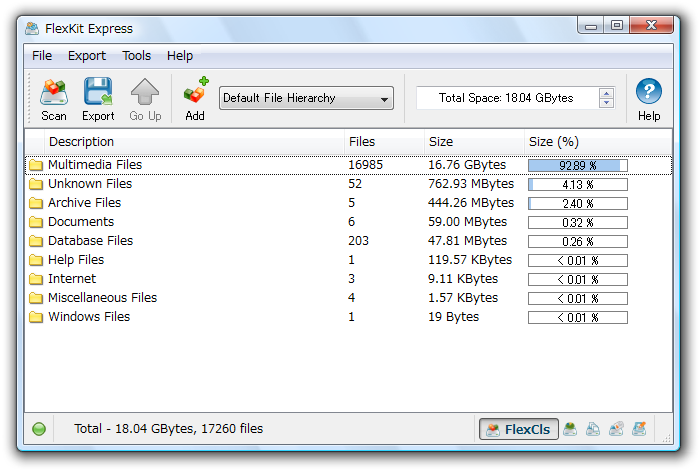Click the 16.76 GBytes size value
The height and width of the screenshot is (472, 700).
pyautogui.click(x=467, y=165)
